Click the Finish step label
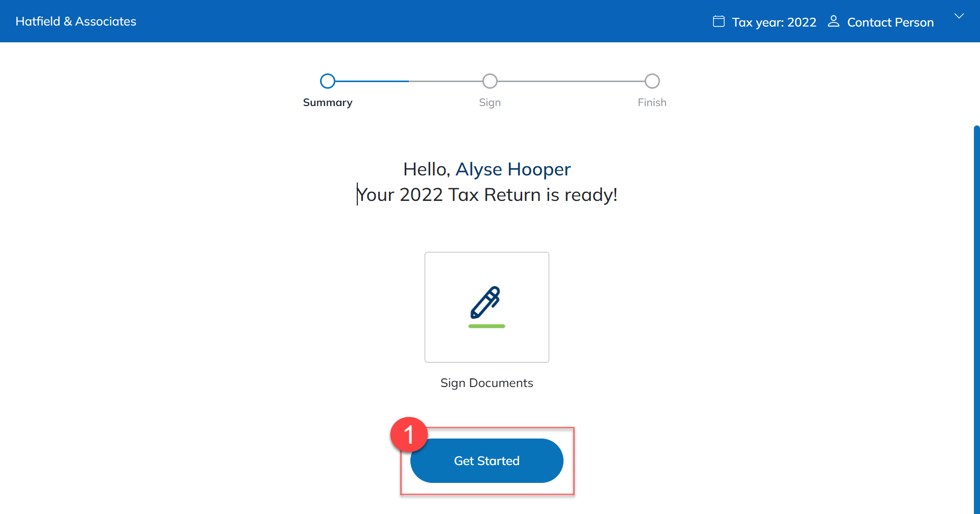The height and width of the screenshot is (514, 980). click(652, 102)
